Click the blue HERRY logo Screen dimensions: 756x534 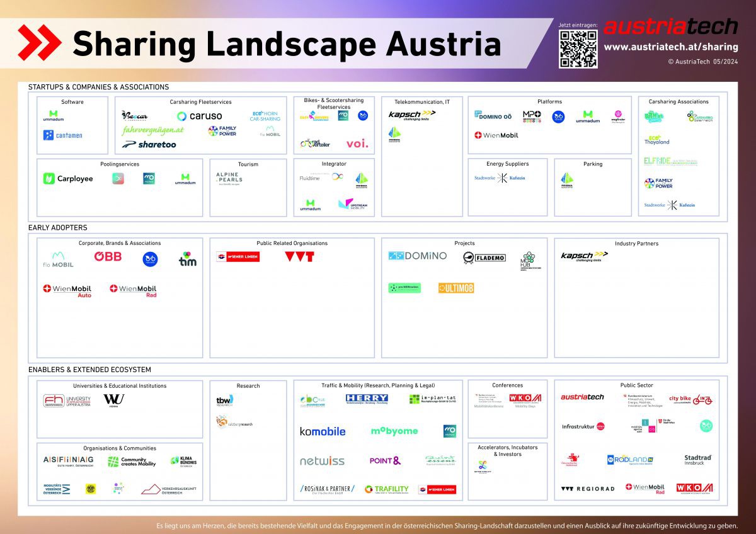click(367, 399)
